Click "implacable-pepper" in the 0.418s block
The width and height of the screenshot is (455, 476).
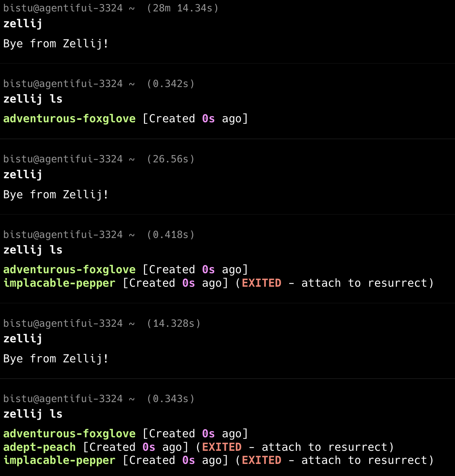(x=59, y=283)
